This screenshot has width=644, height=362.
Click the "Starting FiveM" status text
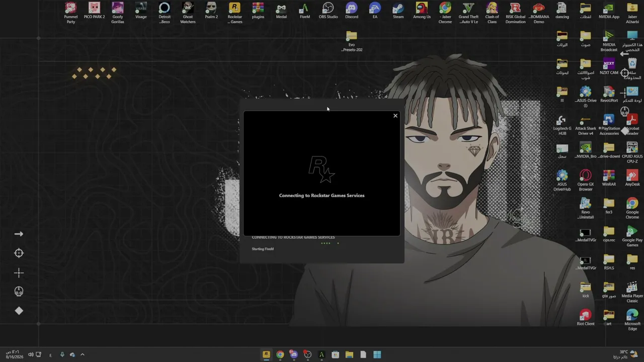(x=263, y=249)
